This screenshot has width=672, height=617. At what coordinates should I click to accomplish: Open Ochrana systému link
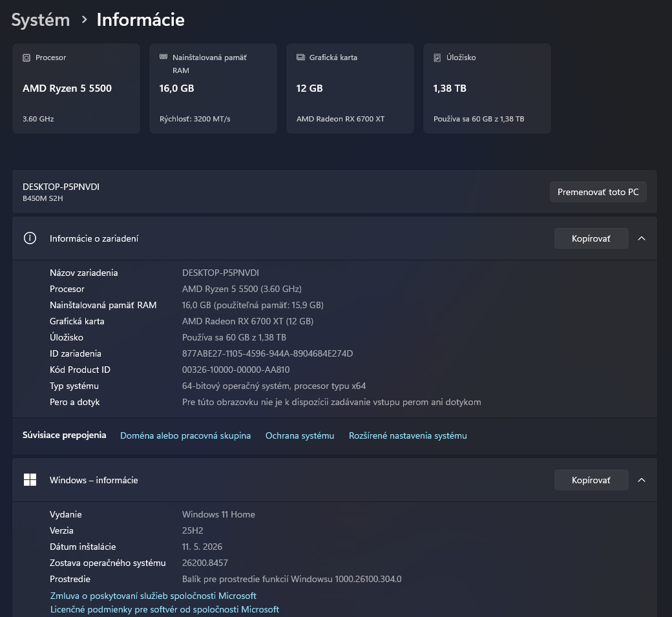coord(300,435)
